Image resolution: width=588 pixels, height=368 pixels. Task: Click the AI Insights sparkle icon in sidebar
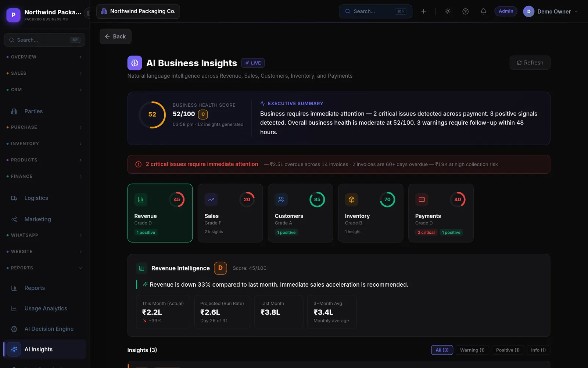tap(14, 349)
